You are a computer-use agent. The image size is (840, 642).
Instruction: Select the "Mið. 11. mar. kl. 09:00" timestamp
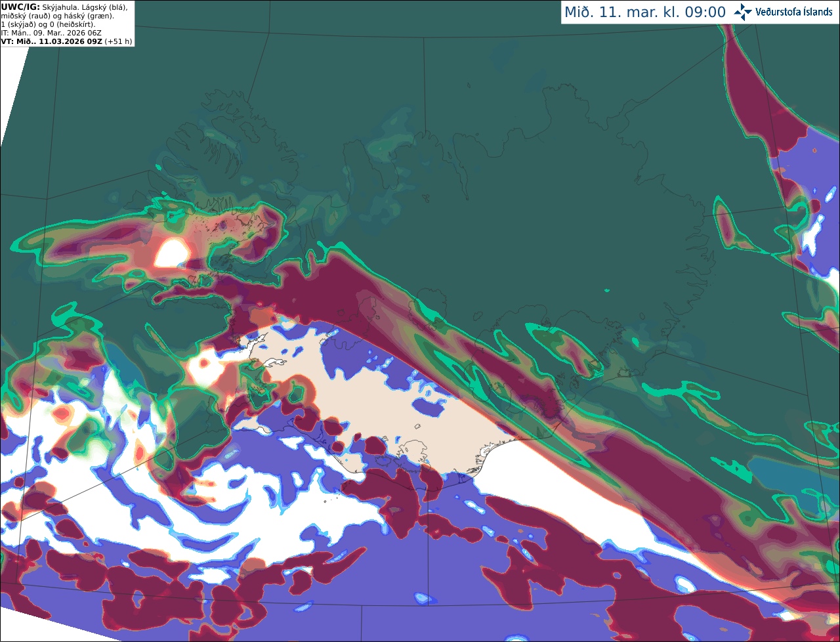[x=645, y=12]
